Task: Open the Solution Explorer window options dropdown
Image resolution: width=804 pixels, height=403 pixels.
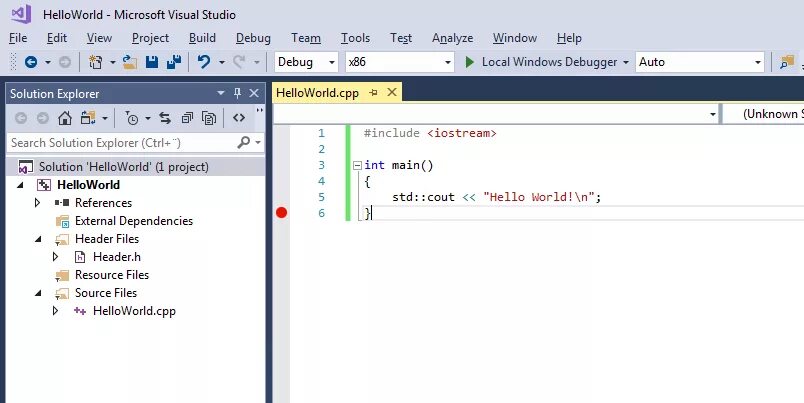Action: pyautogui.click(x=221, y=93)
